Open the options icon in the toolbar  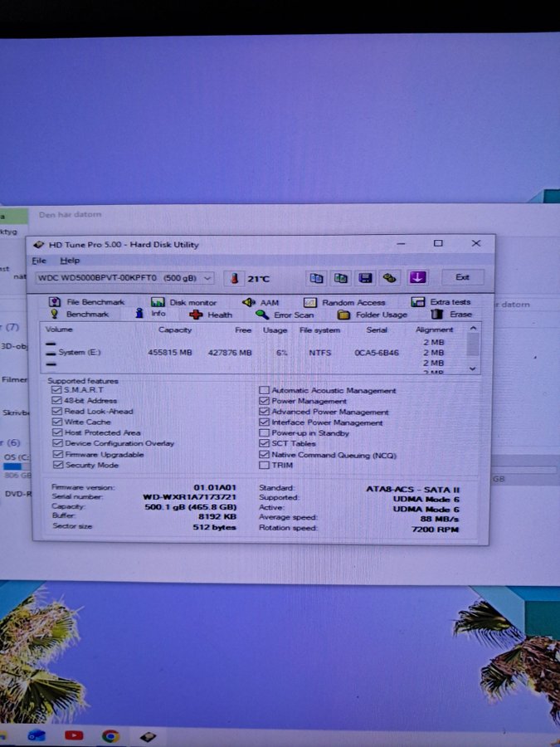coord(389,278)
